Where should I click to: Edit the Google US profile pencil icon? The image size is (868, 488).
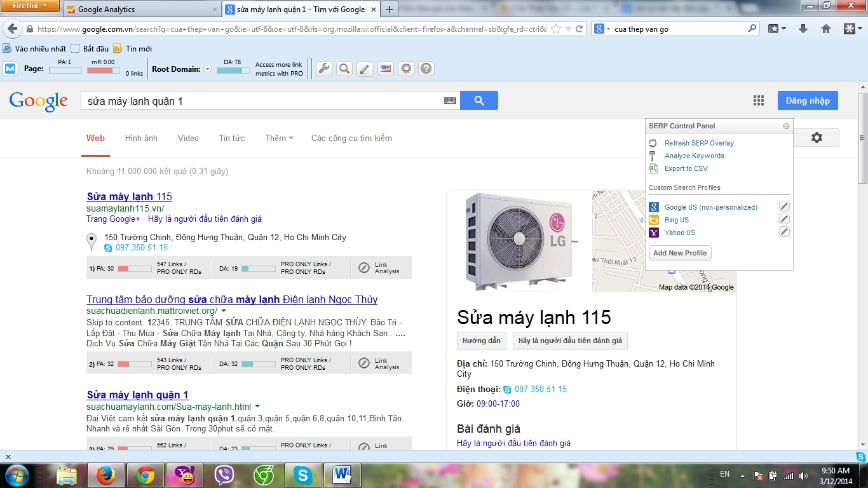(785, 207)
